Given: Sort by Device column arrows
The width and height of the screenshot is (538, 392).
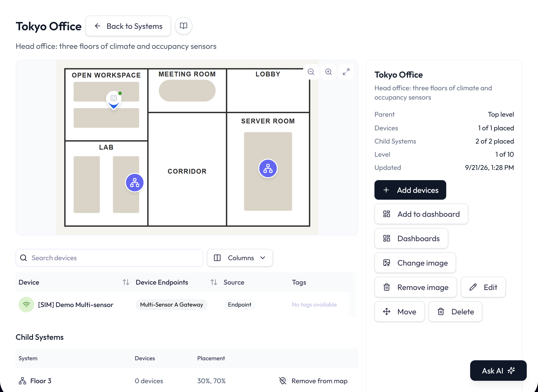Looking at the screenshot, I should pyautogui.click(x=126, y=282).
